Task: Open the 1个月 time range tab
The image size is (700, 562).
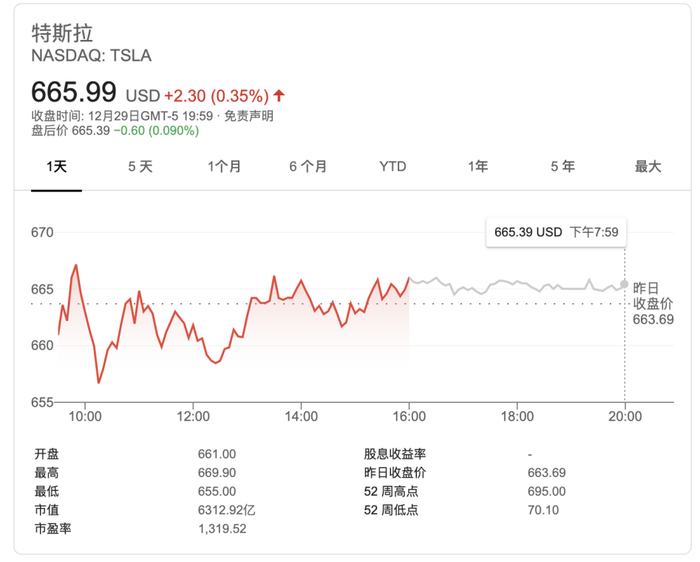Action: pyautogui.click(x=224, y=167)
